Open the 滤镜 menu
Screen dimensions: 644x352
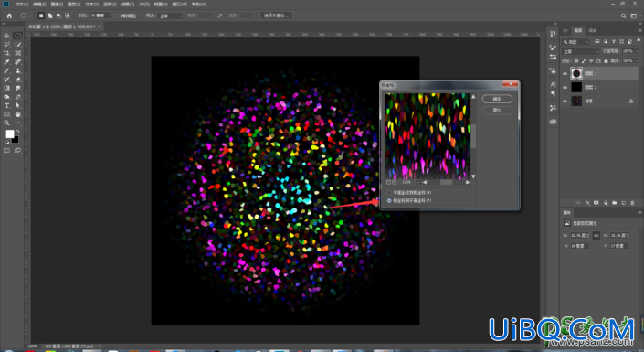pos(127,4)
